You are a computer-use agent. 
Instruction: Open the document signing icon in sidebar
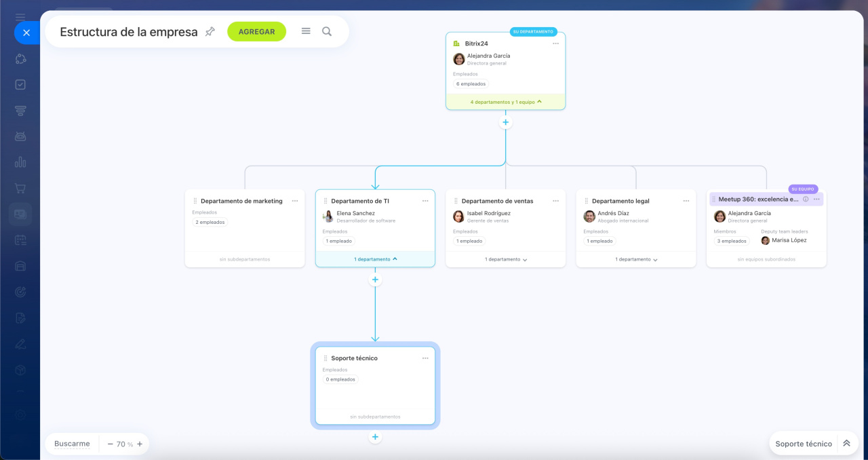(x=20, y=318)
